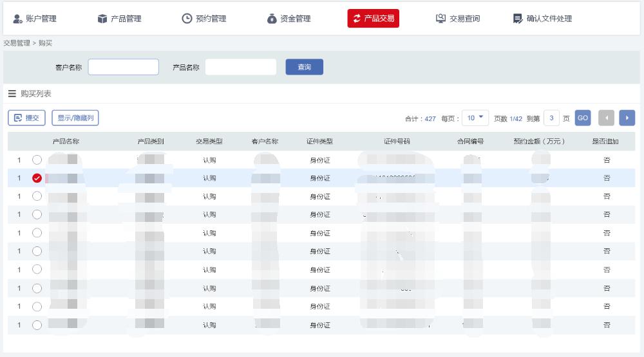644x357 pixels.
Task: Select the last row radio button
Action: pos(37,325)
